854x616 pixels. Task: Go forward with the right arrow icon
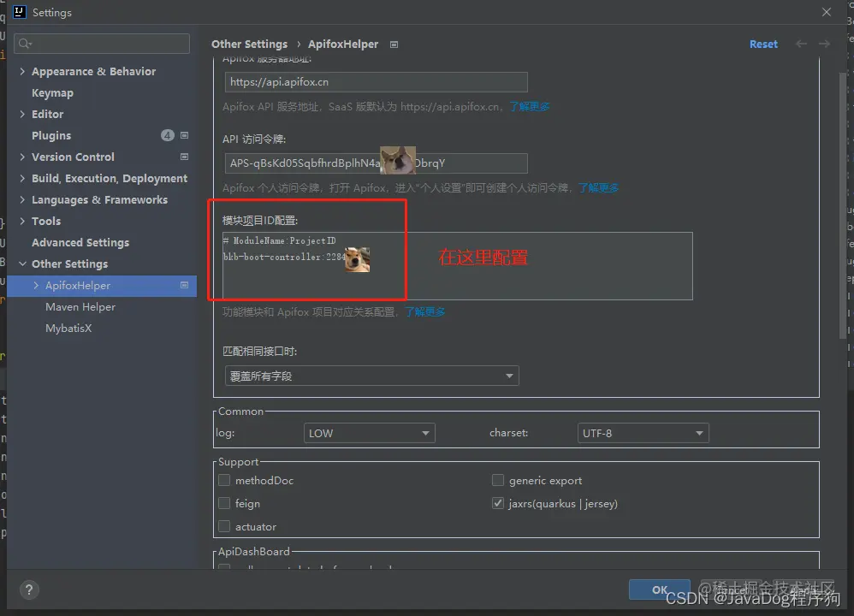point(824,44)
